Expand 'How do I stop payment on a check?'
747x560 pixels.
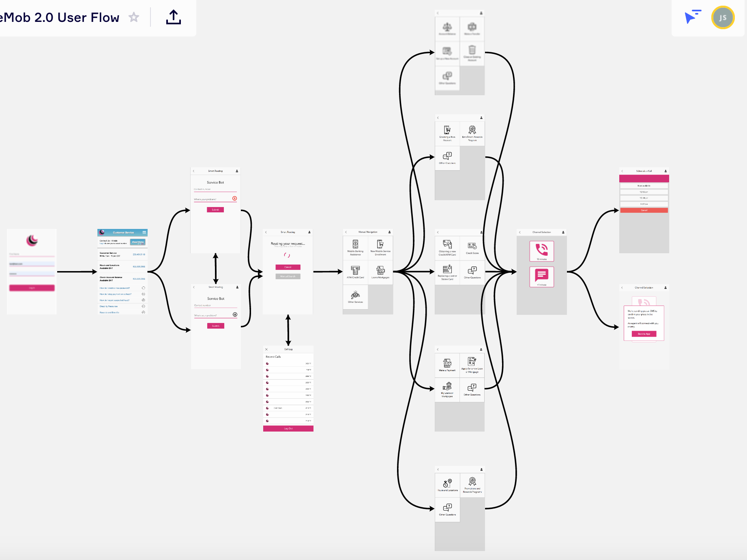click(x=143, y=294)
